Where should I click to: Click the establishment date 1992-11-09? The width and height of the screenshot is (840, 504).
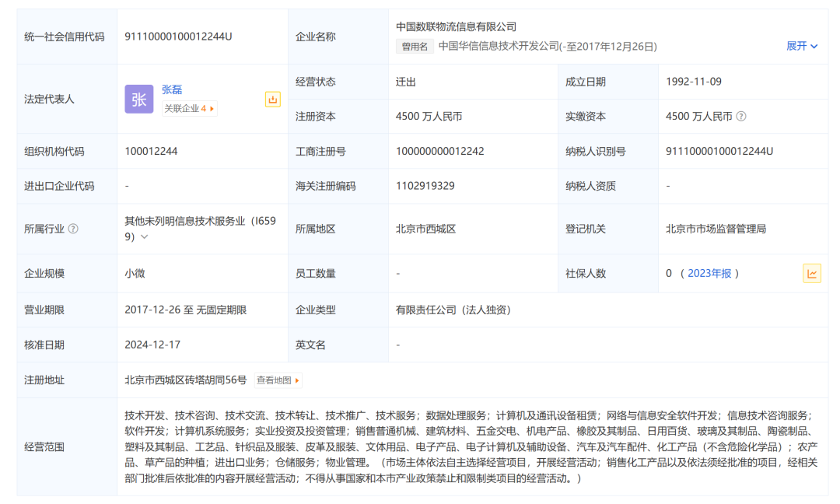(693, 82)
